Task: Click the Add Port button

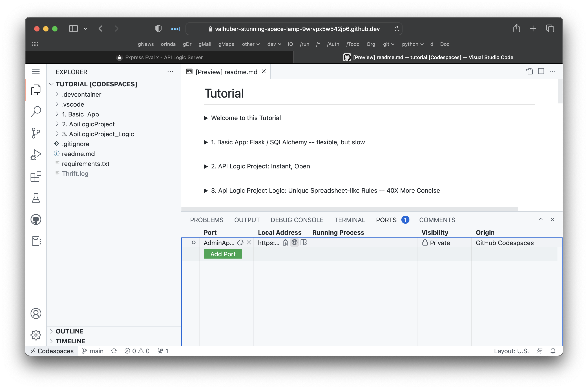Action: pos(222,254)
